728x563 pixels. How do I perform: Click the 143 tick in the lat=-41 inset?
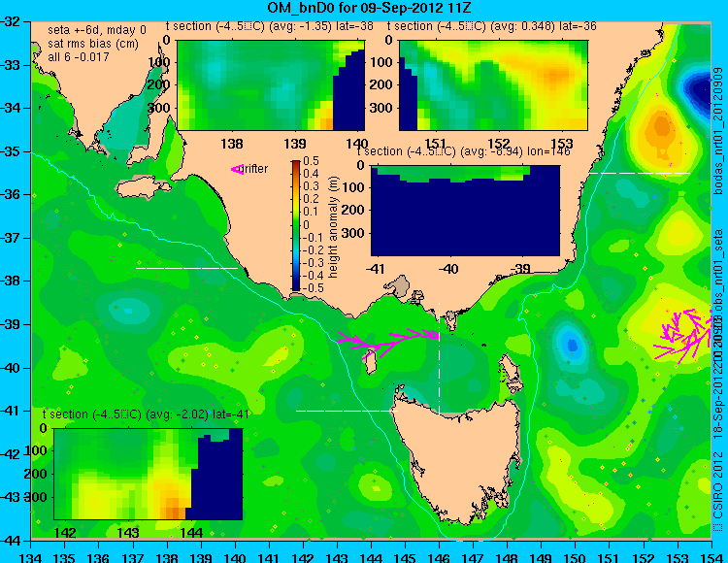pyautogui.click(x=128, y=532)
